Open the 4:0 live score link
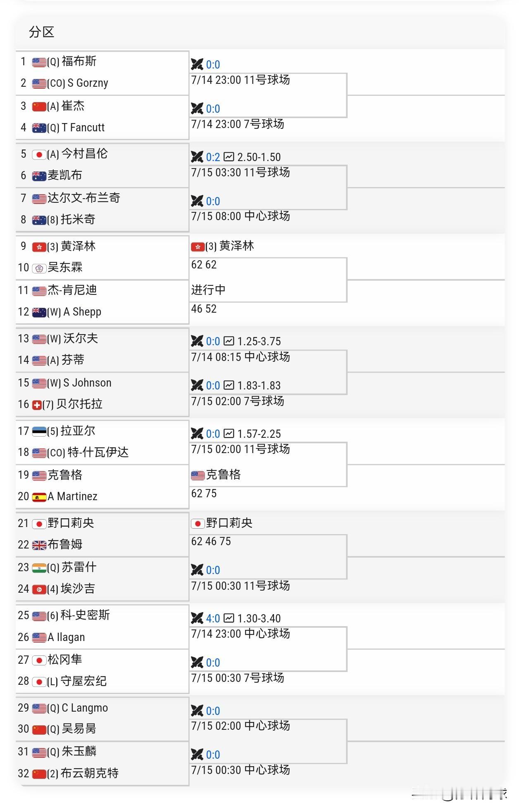Viewport: 519px width, 812px height. [x=213, y=618]
